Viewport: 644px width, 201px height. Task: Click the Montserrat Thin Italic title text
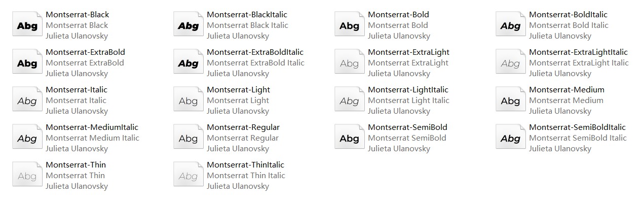coord(246,176)
